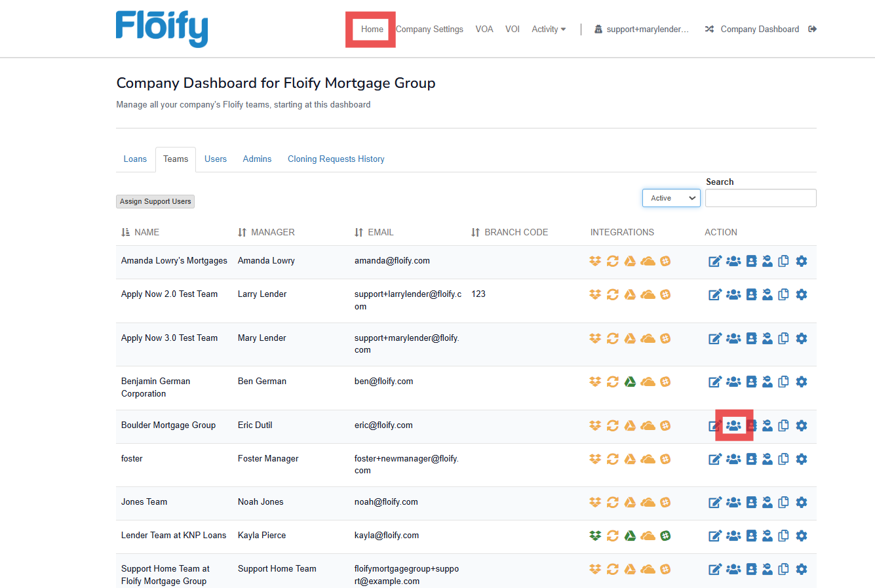Switch to the Users tab
The width and height of the screenshot is (875, 588).
point(215,159)
